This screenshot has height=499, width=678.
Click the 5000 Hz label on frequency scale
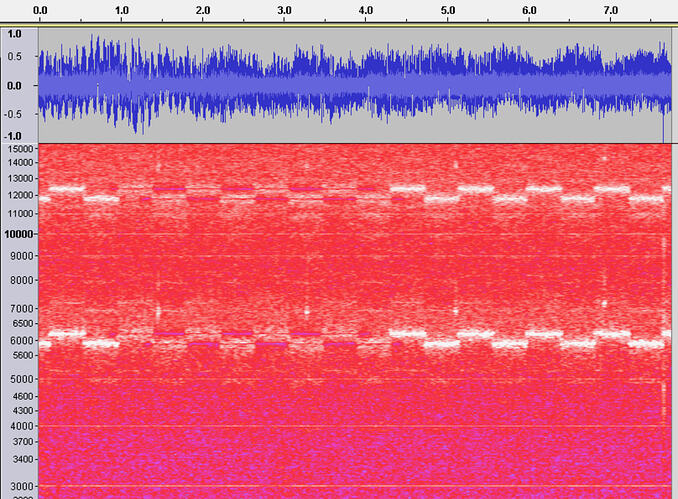point(20,379)
